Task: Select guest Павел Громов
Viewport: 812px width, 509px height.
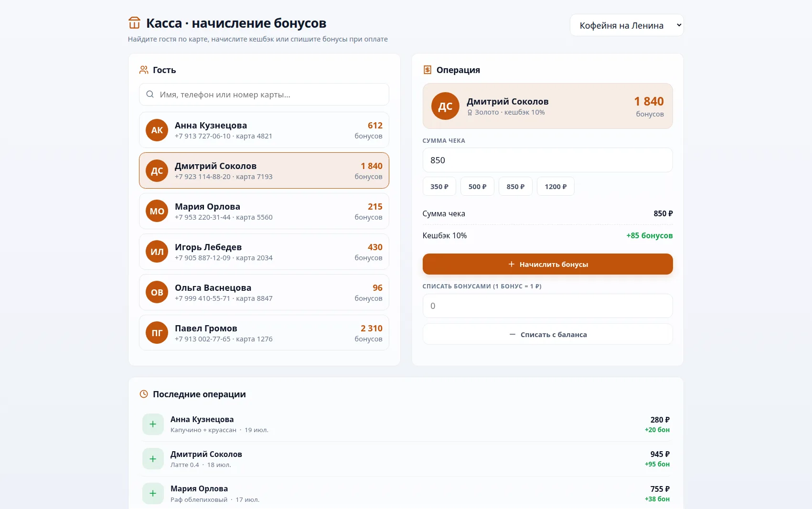Action: click(264, 333)
